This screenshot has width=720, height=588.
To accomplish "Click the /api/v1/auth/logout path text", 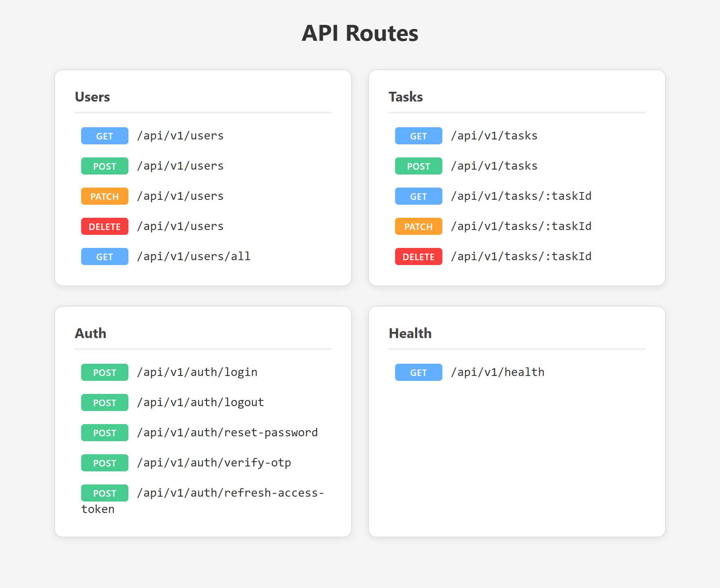I will click(201, 402).
